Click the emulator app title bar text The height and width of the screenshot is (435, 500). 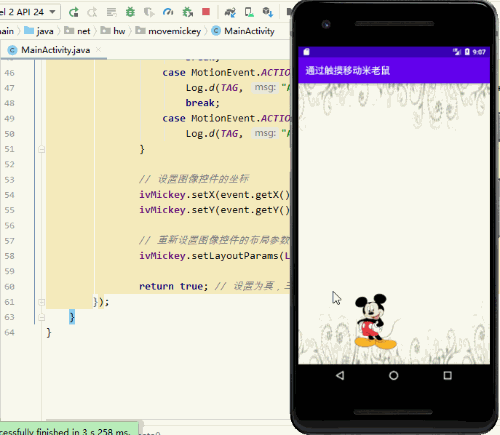point(347,70)
